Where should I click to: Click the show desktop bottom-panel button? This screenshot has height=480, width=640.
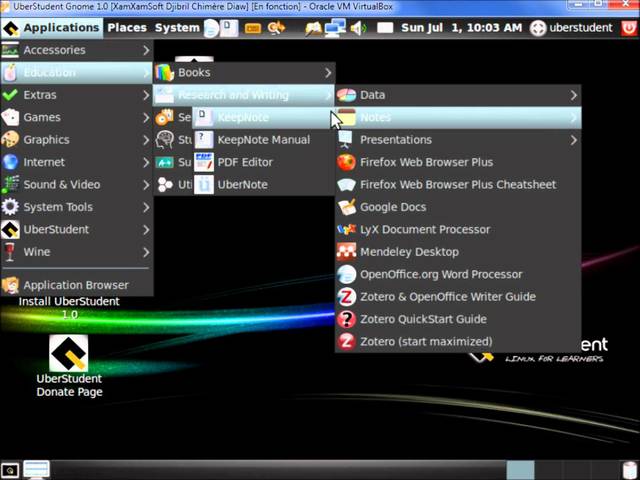click(x=10, y=470)
